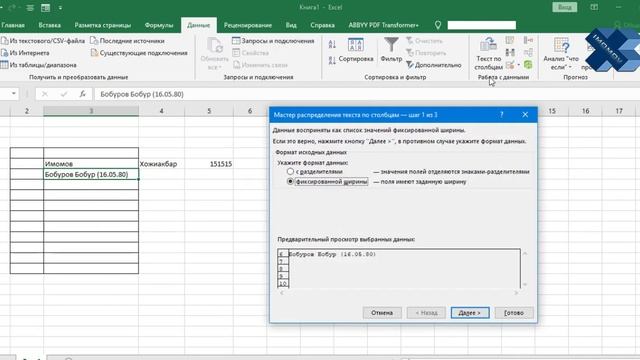Open the Name Box dropdown arrow
Screen dimensions: 640x360
13,94
